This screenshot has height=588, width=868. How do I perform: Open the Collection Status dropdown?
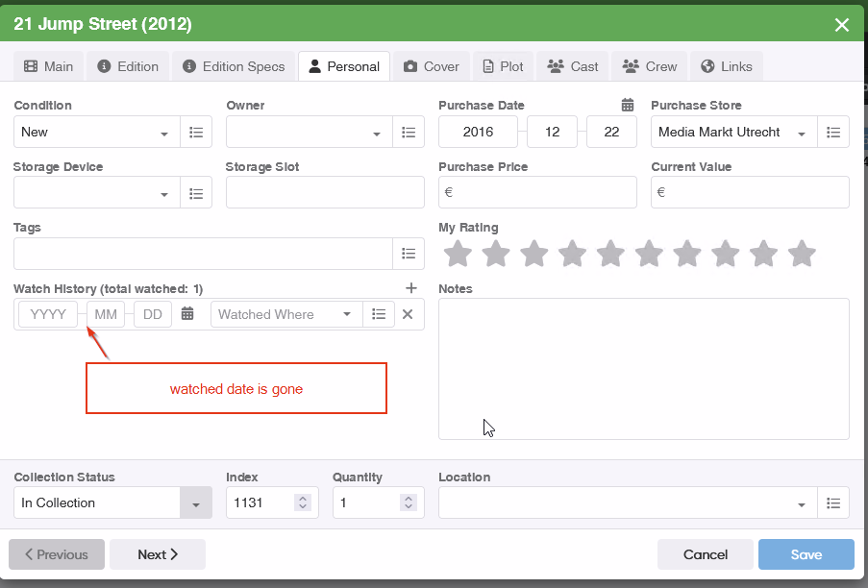196,503
